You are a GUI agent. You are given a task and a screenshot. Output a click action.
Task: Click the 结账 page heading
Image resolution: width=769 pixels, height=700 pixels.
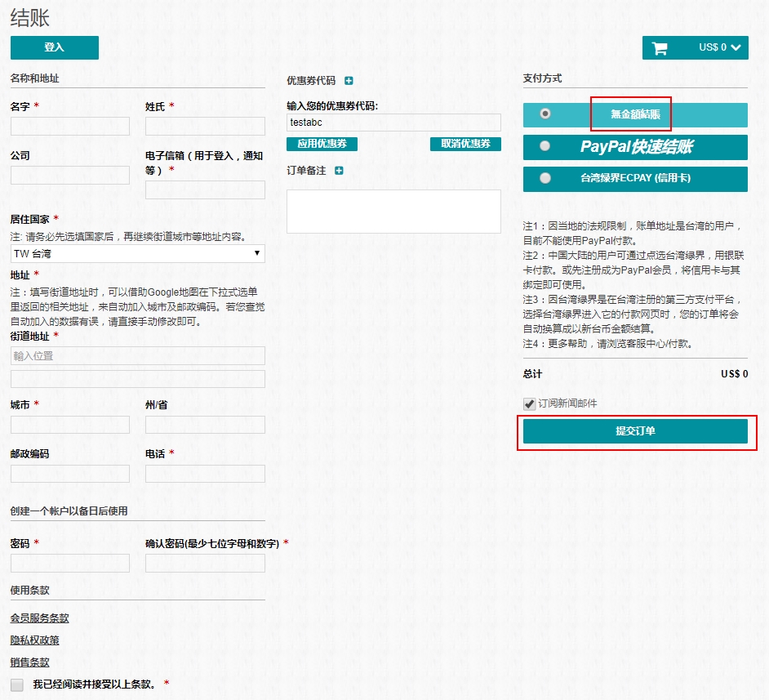click(30, 18)
